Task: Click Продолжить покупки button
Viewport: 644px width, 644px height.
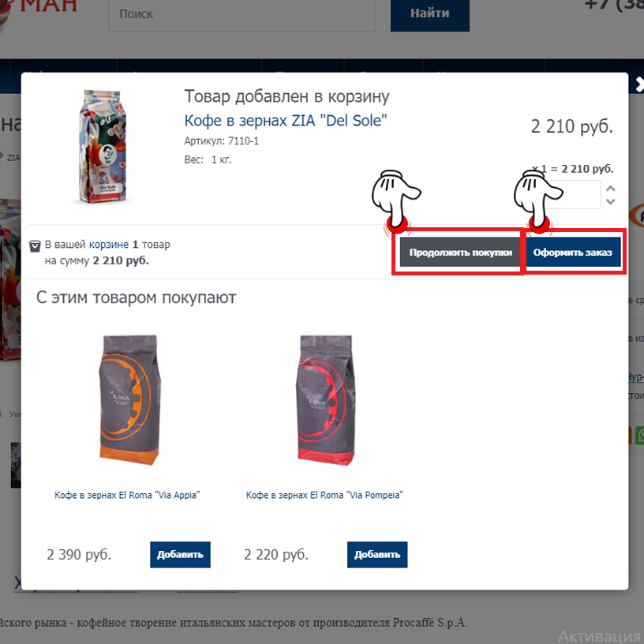Action: (x=460, y=253)
